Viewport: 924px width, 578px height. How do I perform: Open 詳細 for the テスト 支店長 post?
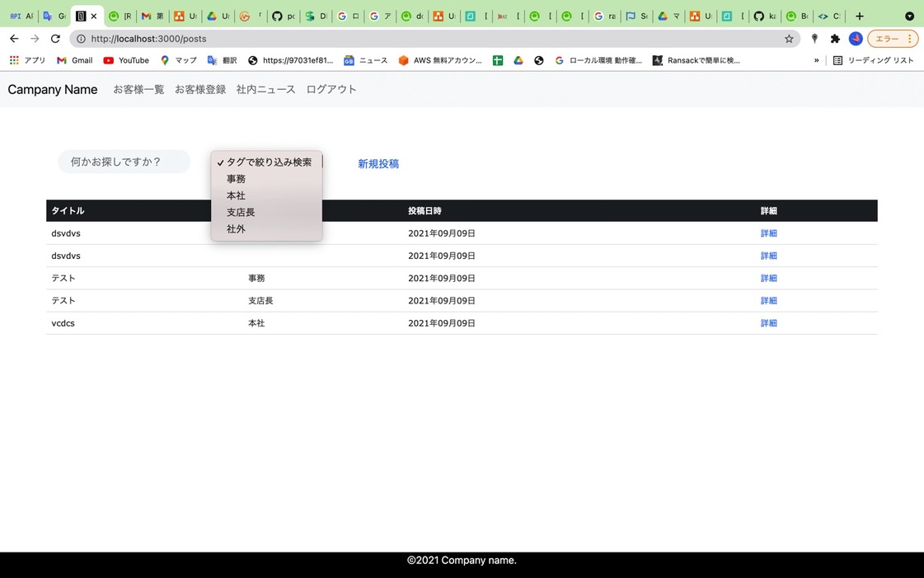click(x=768, y=300)
